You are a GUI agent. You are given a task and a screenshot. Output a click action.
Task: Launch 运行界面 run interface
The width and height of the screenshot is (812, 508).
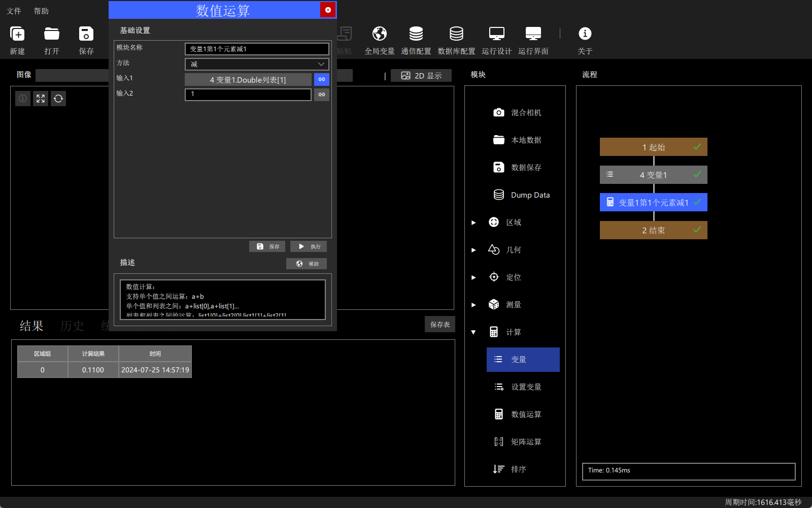click(533, 34)
